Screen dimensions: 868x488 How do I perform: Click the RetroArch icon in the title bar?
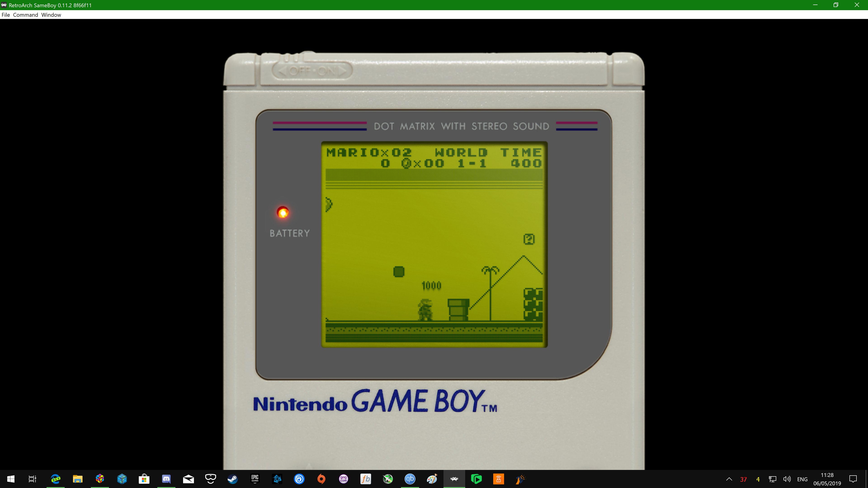coord(4,5)
